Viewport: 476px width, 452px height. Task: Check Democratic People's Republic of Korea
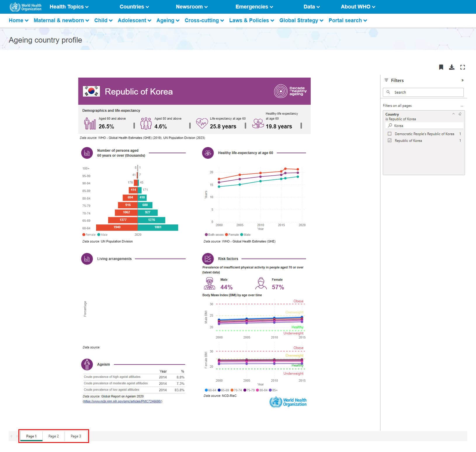tap(390, 134)
